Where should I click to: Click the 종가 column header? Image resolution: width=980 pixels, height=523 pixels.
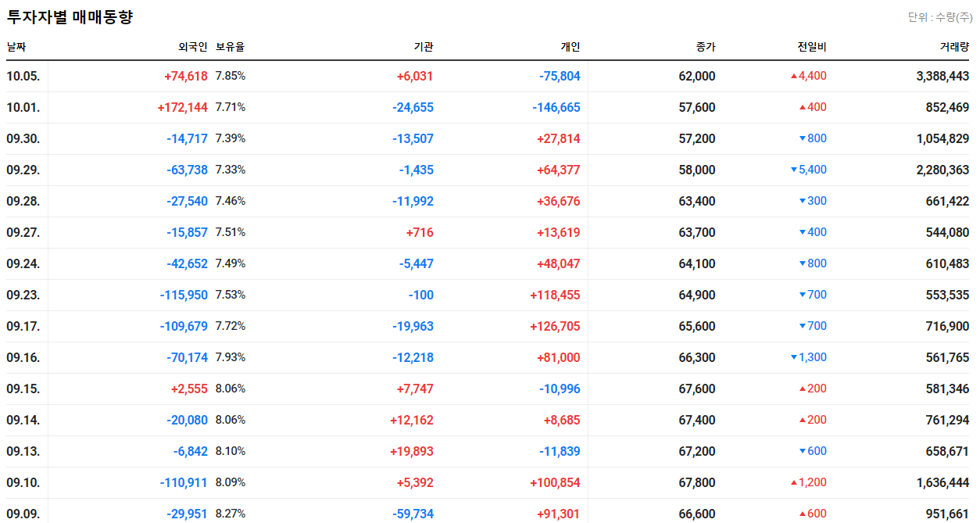pos(706,47)
